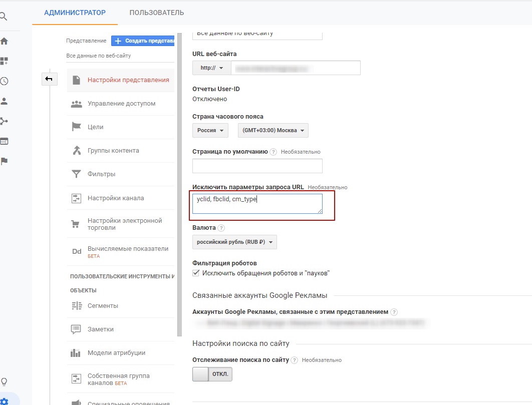Click the Dd icon for Вычисляемые показатели
532x405 pixels.
(x=77, y=251)
